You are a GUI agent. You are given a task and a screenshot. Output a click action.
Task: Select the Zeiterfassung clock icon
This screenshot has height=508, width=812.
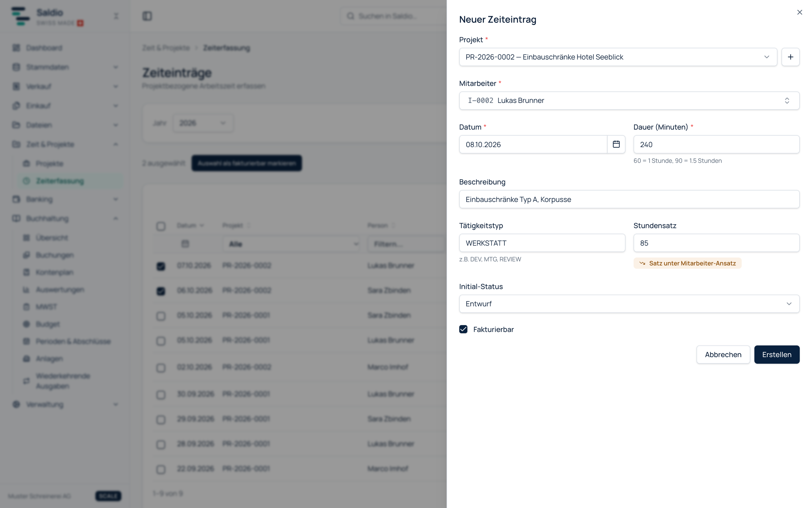click(x=26, y=181)
